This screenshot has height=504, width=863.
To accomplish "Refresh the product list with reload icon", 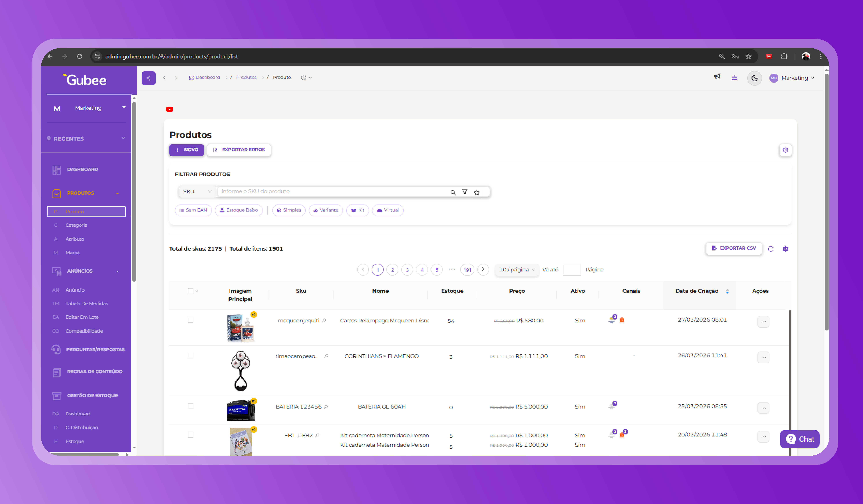I will (771, 249).
